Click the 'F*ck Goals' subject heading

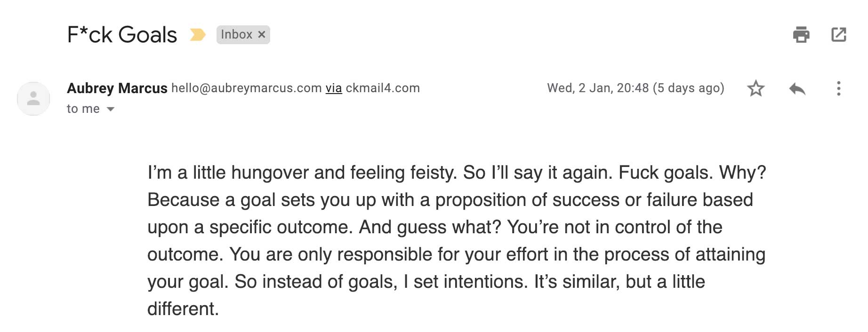point(122,34)
